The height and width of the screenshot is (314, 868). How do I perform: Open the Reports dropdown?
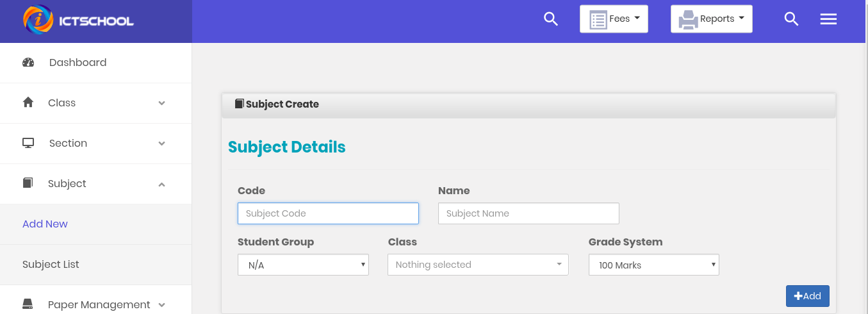(711, 19)
